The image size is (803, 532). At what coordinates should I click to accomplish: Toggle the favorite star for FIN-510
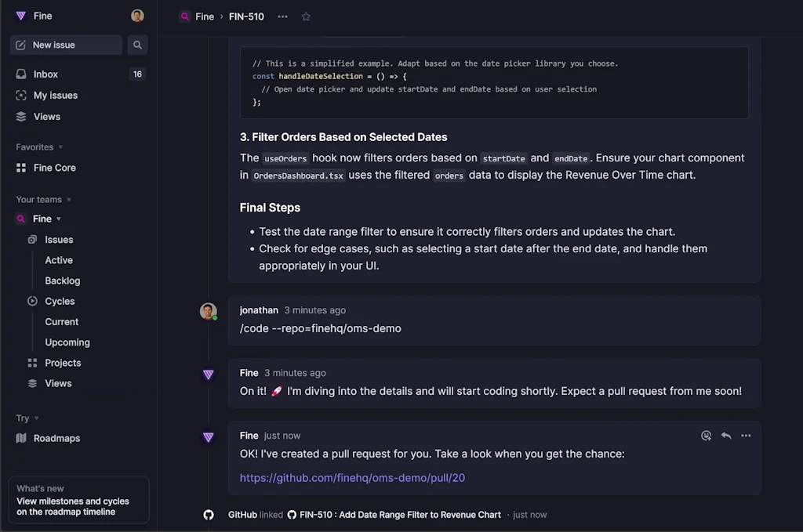(x=306, y=16)
